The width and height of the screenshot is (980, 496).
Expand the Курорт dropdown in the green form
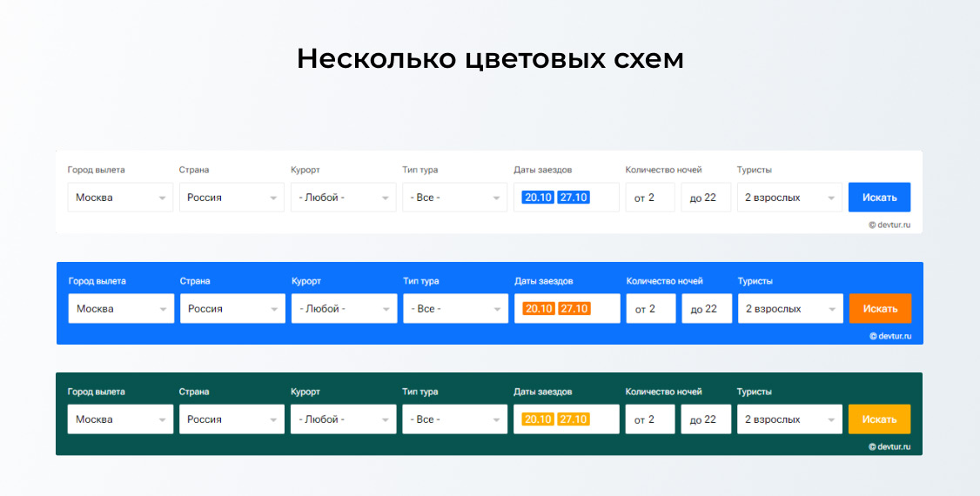tap(343, 419)
